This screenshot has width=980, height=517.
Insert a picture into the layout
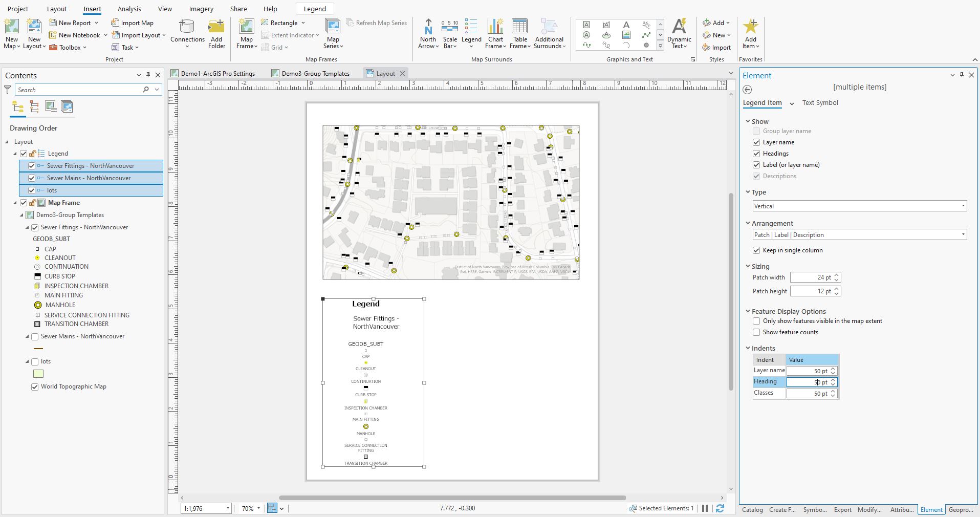pyautogui.click(x=626, y=35)
